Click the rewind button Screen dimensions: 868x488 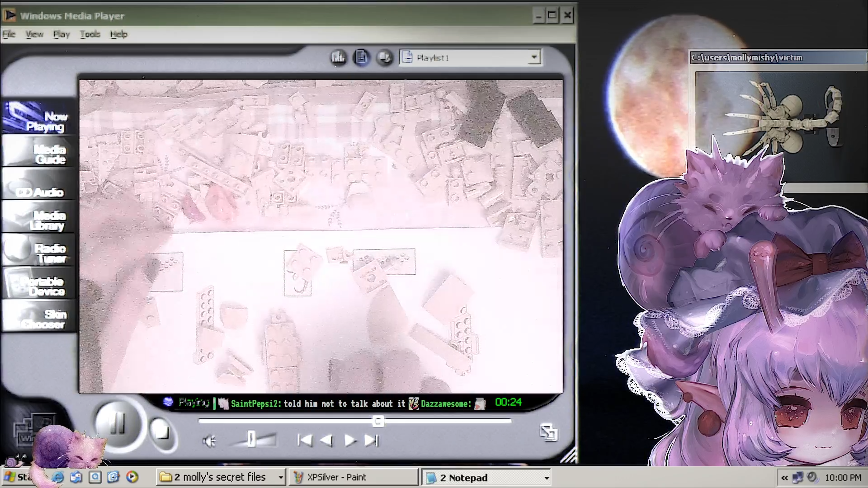(x=326, y=440)
